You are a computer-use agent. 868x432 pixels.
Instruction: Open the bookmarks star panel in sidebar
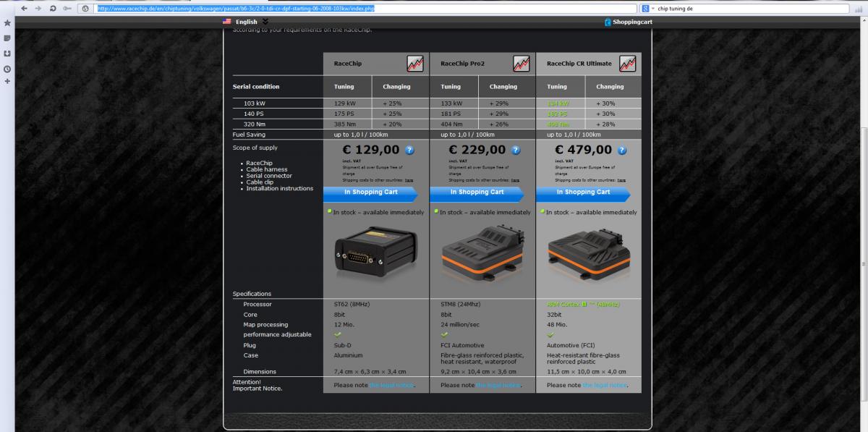[7, 23]
